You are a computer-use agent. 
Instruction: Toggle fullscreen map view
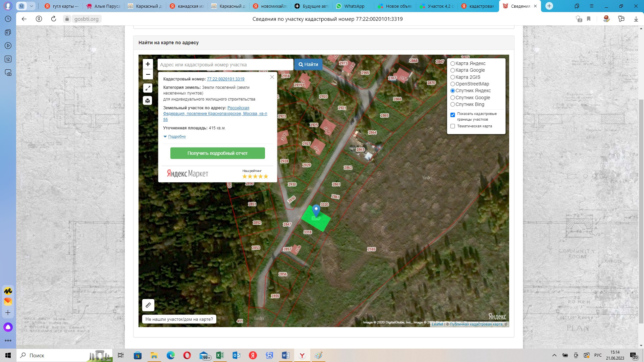[148, 88]
